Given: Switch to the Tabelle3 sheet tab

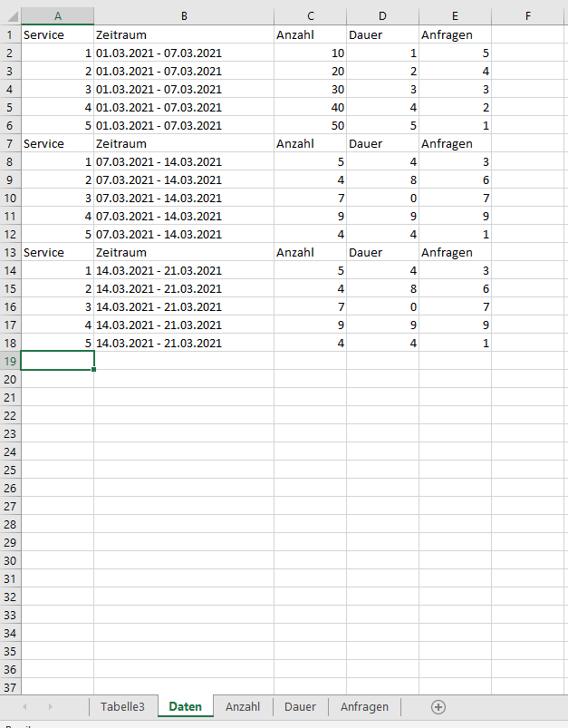Looking at the screenshot, I should click(122, 706).
